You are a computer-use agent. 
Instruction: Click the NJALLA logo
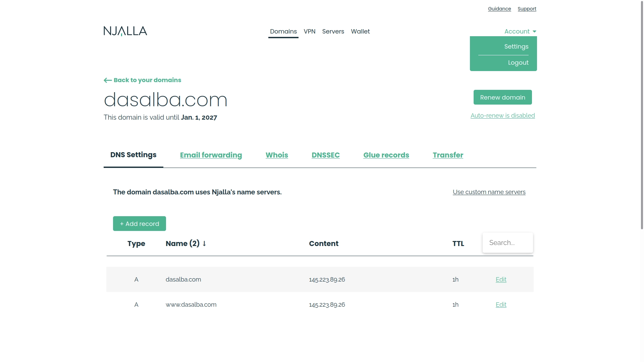tap(125, 31)
